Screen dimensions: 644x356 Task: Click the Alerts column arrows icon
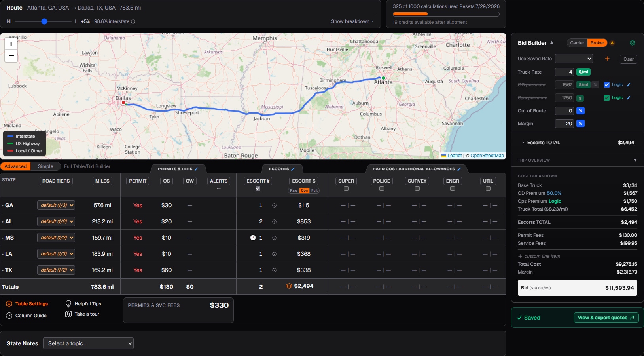click(x=219, y=189)
